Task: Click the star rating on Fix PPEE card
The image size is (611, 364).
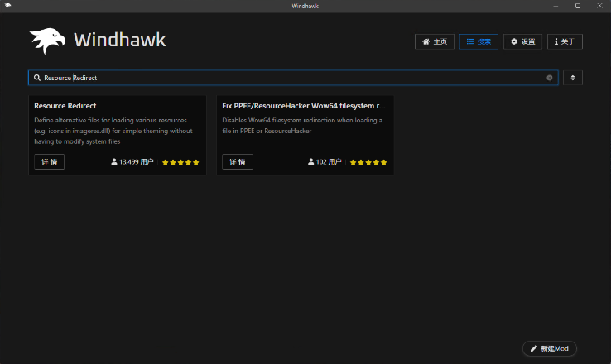Action: 368,162
